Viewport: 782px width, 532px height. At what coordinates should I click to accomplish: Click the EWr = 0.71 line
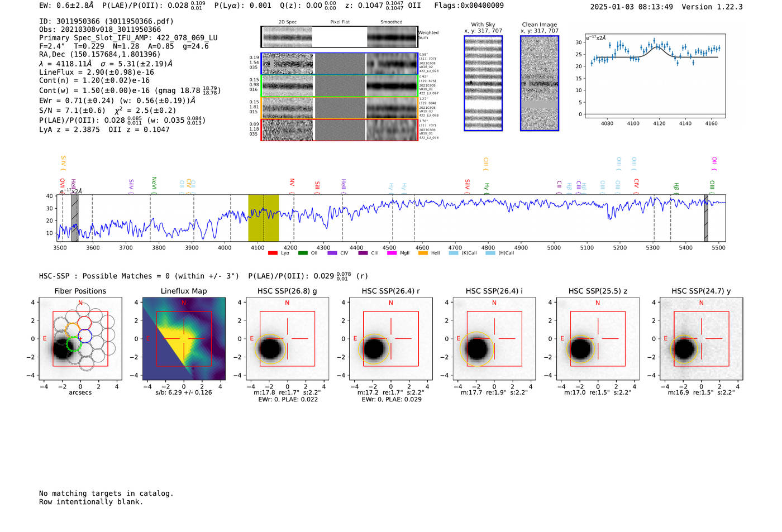point(117,100)
